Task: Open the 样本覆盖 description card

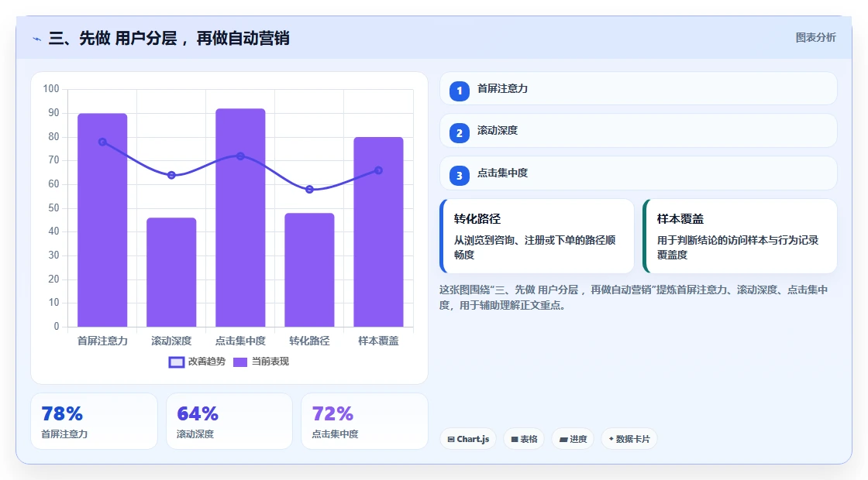Action: click(x=739, y=236)
